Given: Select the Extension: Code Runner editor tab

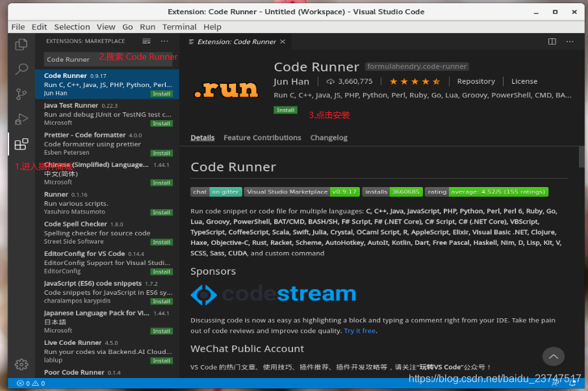Looking at the screenshot, I should pos(236,42).
